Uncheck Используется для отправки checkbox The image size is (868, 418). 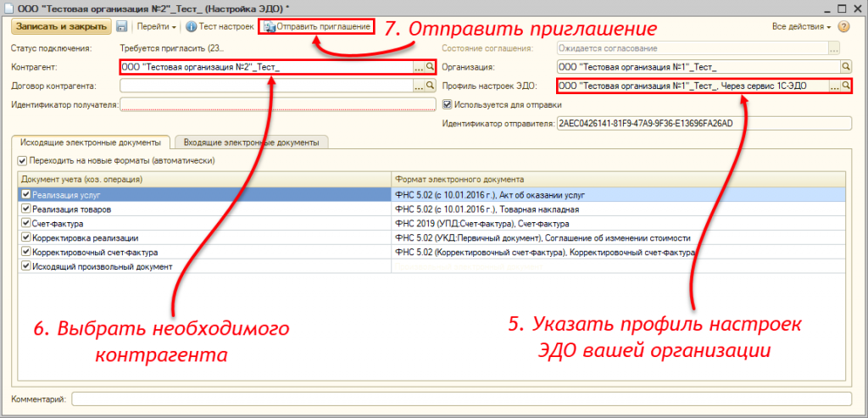[448, 104]
